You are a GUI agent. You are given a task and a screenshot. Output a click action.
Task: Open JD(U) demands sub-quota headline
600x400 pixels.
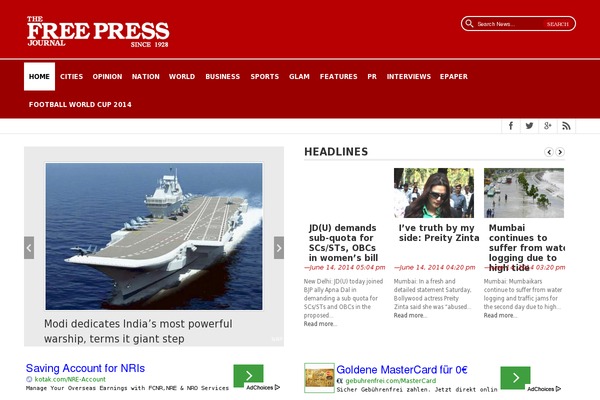343,243
